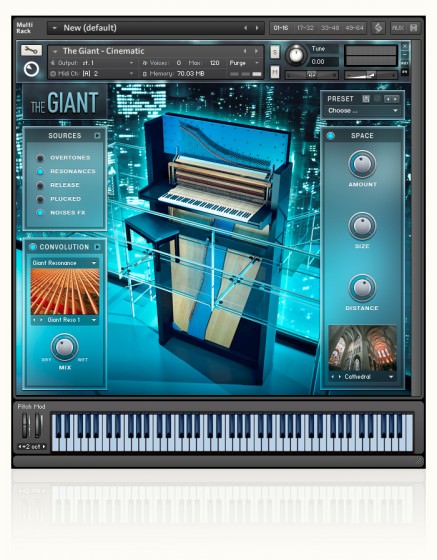The width and height of the screenshot is (437, 560).
Task: Click the Pitch bend wheel
Action: pyautogui.click(x=25, y=425)
